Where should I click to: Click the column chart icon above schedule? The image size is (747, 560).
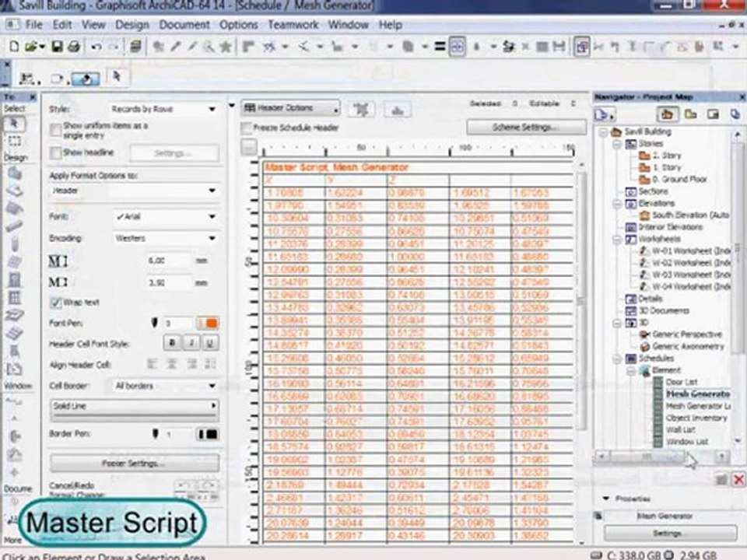[398, 110]
